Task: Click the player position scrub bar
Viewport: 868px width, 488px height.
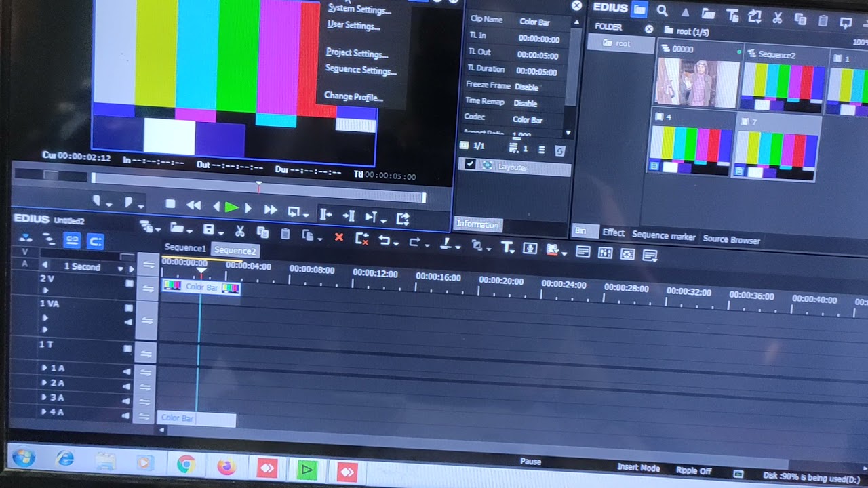Action: pyautogui.click(x=258, y=188)
